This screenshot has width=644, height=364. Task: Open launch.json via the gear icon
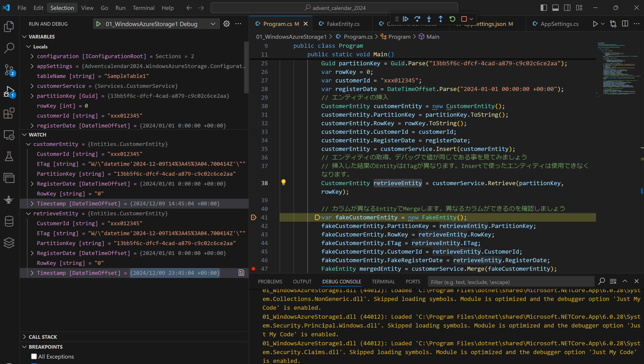tap(227, 24)
